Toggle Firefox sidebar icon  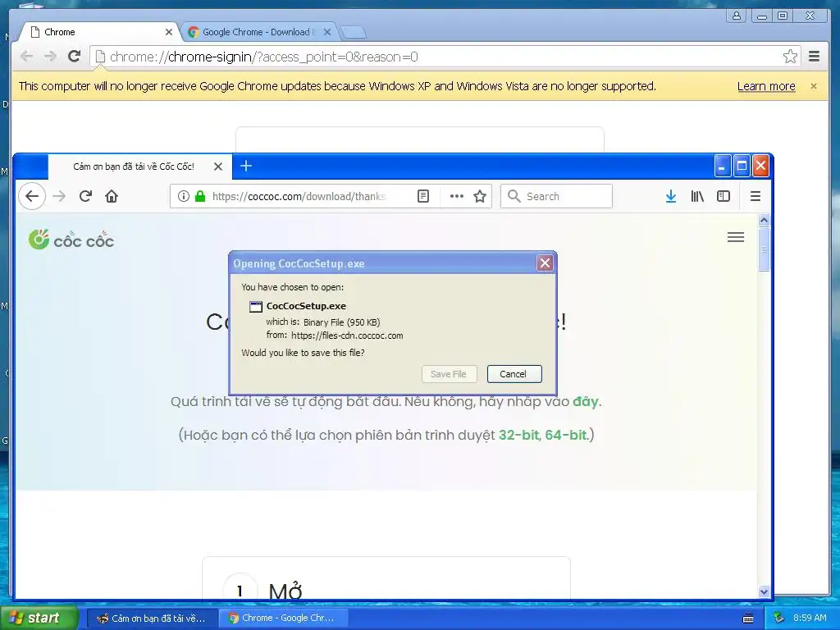724,196
